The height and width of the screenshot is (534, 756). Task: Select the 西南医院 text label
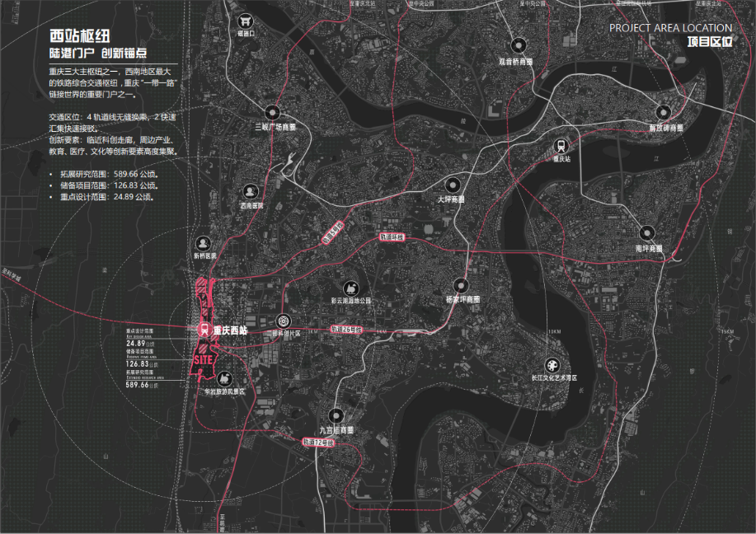point(251,206)
